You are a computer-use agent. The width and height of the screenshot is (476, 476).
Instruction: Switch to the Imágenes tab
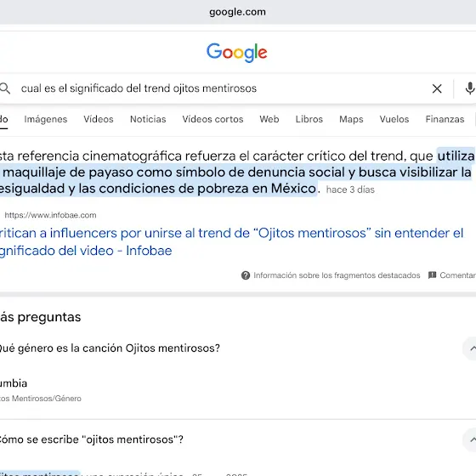[x=46, y=119]
